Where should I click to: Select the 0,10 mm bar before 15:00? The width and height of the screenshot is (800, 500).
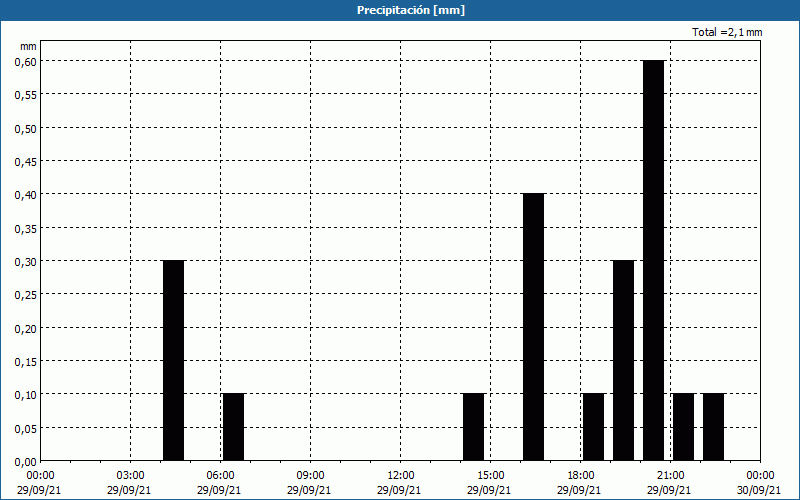[473, 427]
